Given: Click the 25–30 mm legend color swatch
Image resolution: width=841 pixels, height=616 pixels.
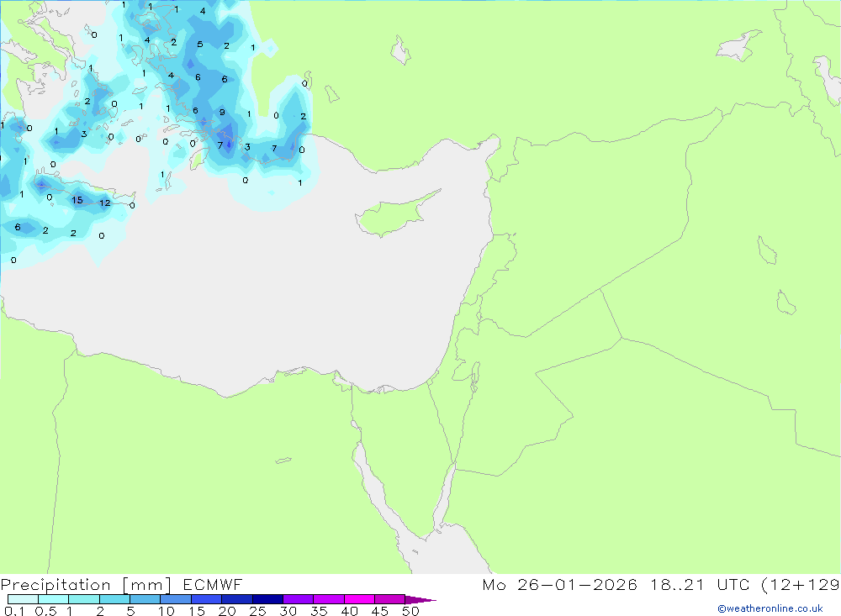Looking at the screenshot, I should click(x=267, y=599).
